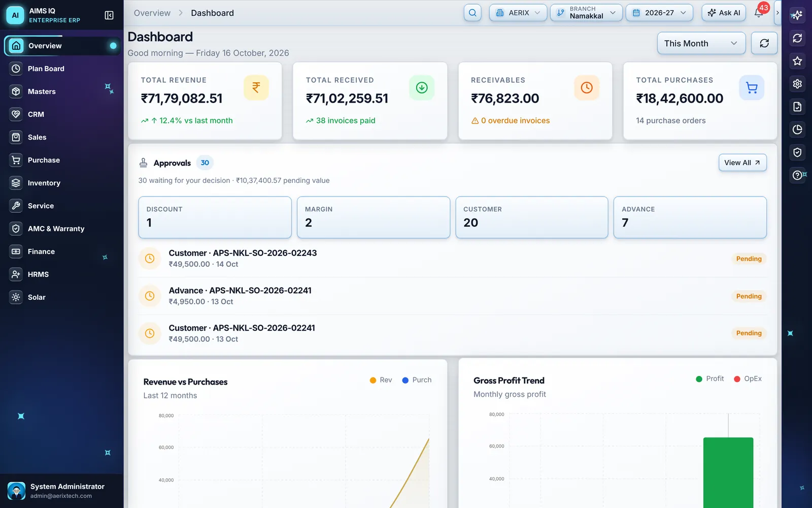
Task: Click the Overview breadcrumb link
Action: (152, 13)
